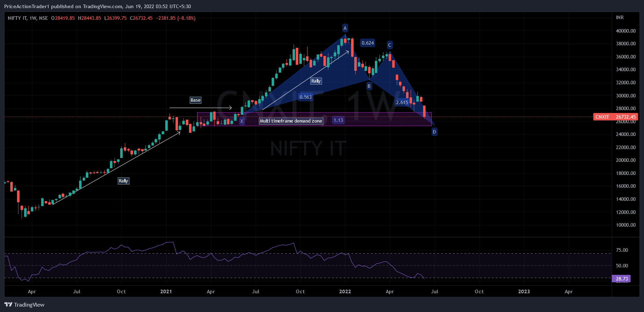Click the CNXIT price label 26732.45
644x312 pixels.
point(616,117)
